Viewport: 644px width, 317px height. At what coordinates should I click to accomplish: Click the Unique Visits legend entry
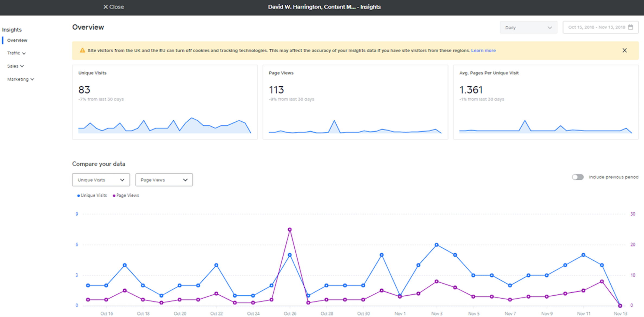[x=92, y=195]
